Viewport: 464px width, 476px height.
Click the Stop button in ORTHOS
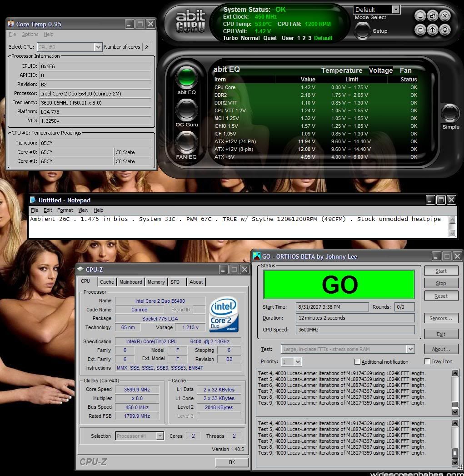pyautogui.click(x=441, y=283)
